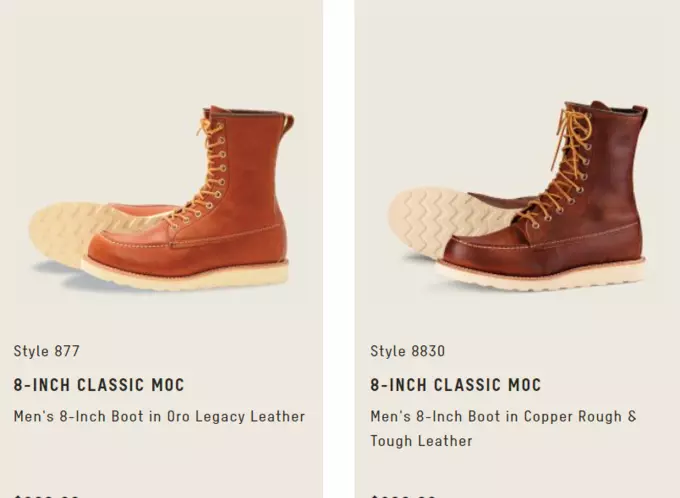Click the heel pull loop on Style 8830 boot
This screenshot has width=680, height=498.
pyautogui.click(x=640, y=114)
